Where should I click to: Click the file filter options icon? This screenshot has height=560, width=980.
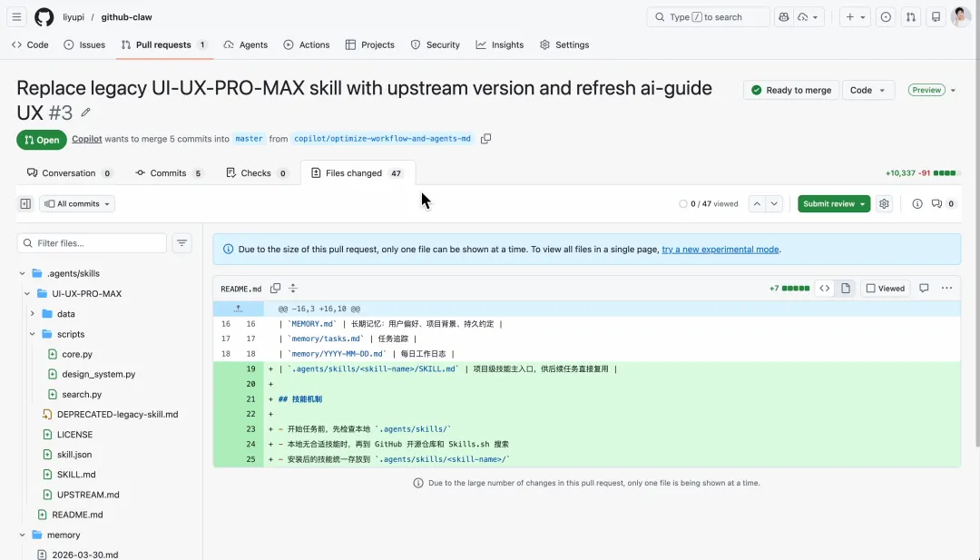tap(182, 243)
